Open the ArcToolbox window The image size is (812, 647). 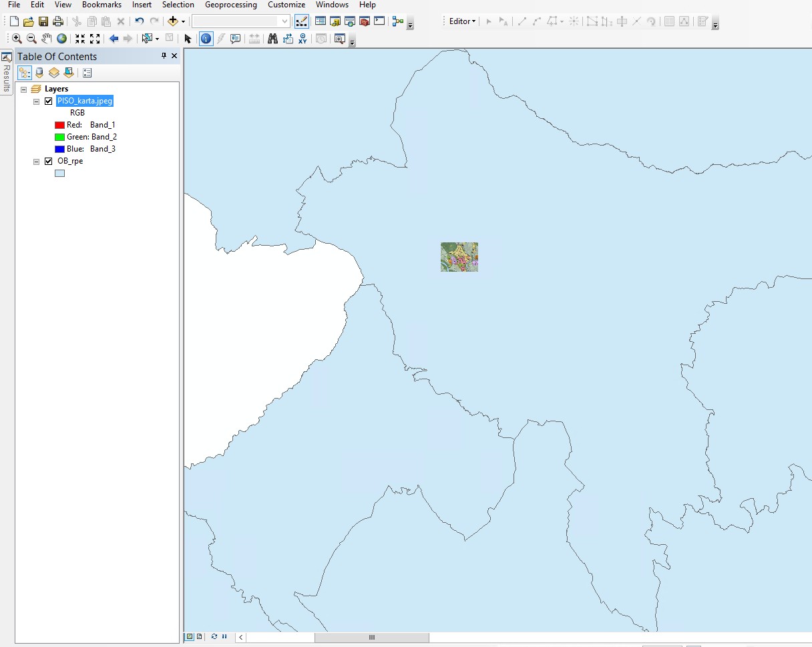[365, 21]
